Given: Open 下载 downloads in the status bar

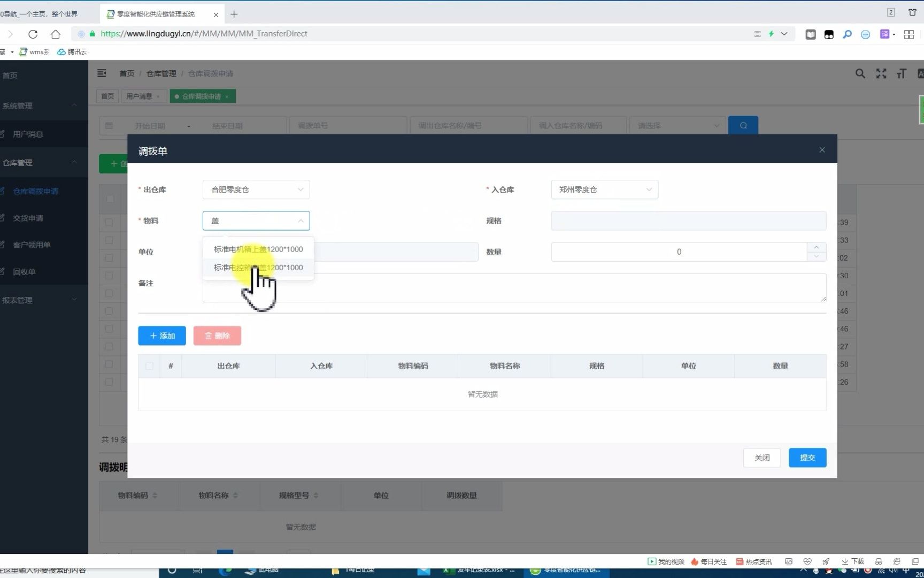Looking at the screenshot, I should [853, 561].
